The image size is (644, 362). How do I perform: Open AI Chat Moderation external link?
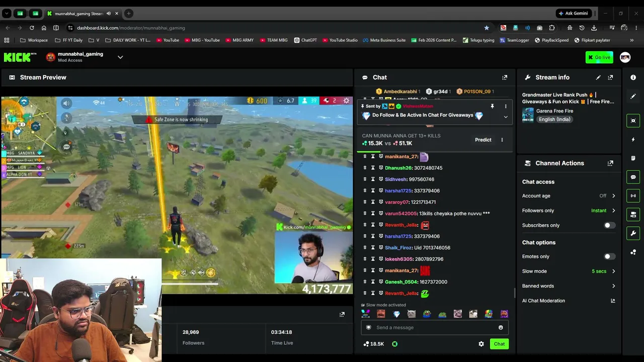[x=613, y=301]
